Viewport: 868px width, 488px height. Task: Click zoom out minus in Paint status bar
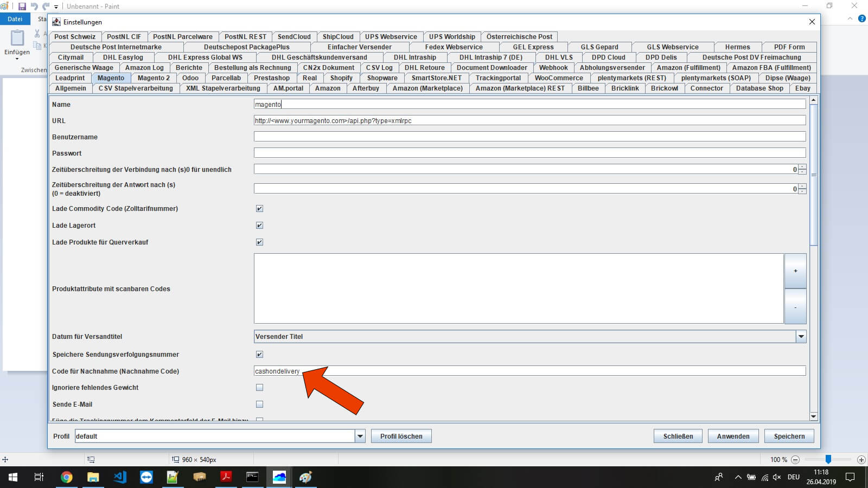point(795,459)
